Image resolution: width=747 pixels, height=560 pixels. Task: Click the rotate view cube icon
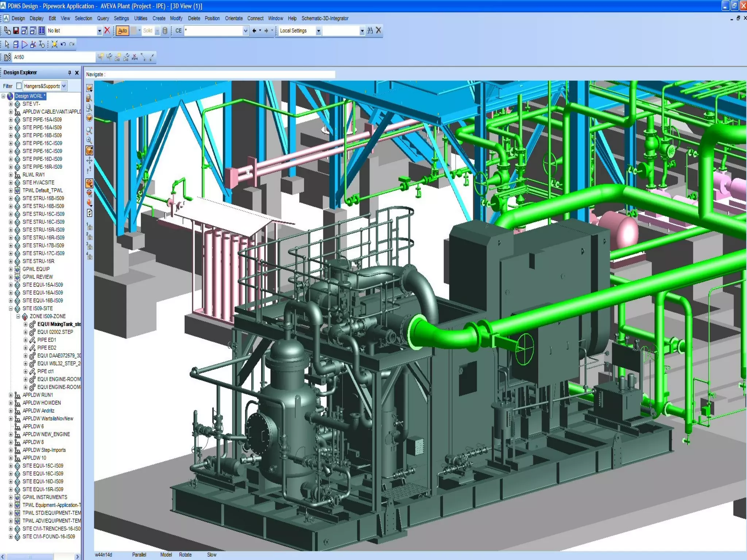[89, 151]
